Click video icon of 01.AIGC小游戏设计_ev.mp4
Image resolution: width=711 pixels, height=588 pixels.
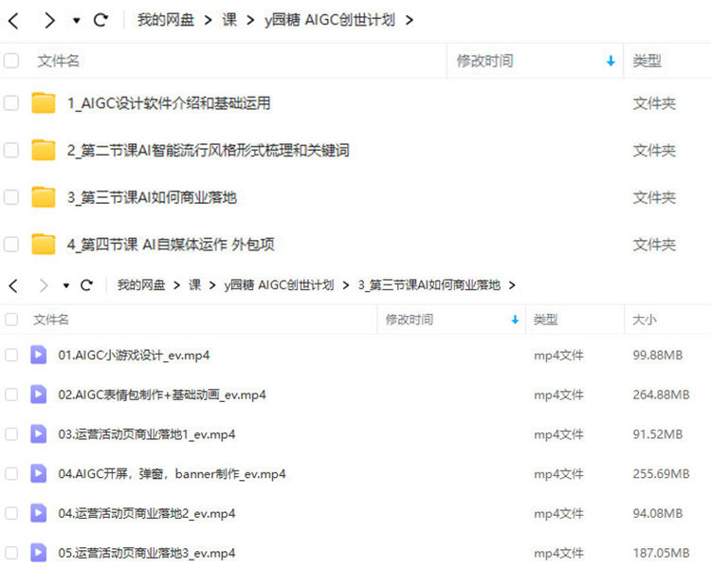point(39,355)
